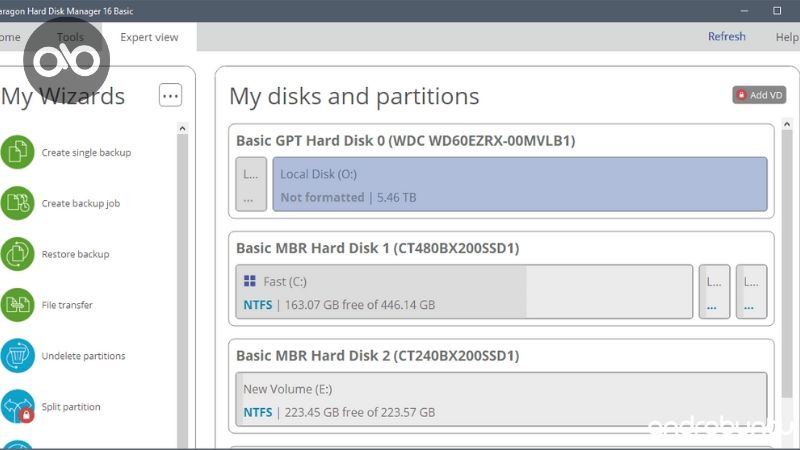Click 223.45 GB free of 223.57 GB text
Image resolution: width=800 pixels, height=450 pixels.
click(x=360, y=412)
